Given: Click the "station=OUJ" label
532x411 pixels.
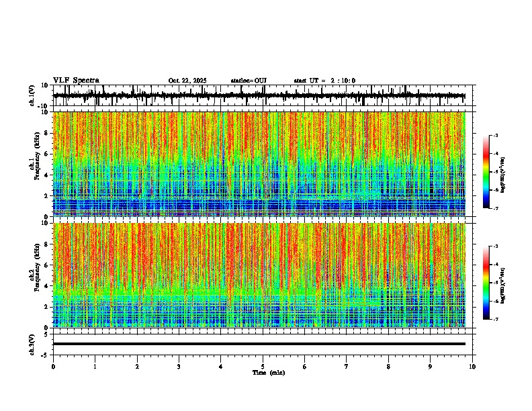Looking at the screenshot, I should click(249, 81).
